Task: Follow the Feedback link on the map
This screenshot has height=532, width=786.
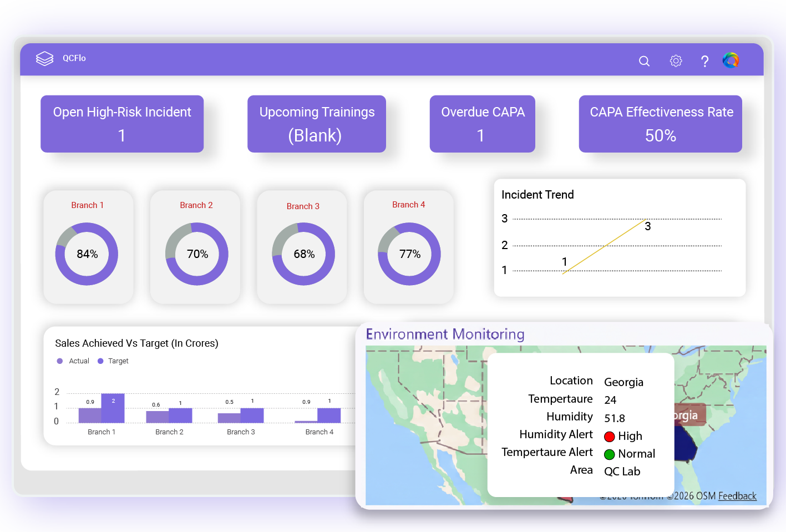Action: click(737, 496)
